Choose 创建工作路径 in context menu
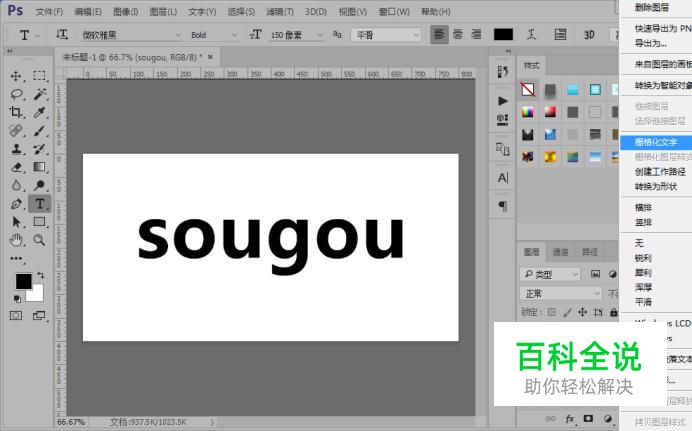This screenshot has width=692, height=431. (x=660, y=172)
